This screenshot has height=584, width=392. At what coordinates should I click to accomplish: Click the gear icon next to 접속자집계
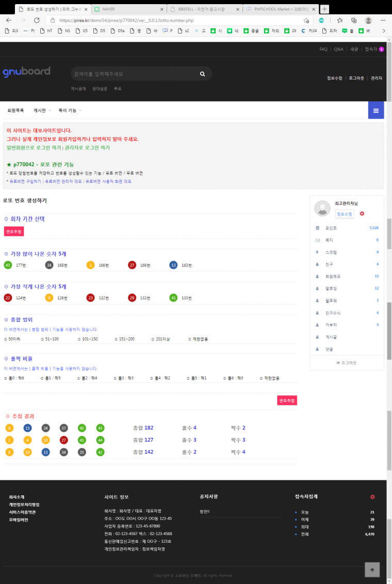click(372, 497)
